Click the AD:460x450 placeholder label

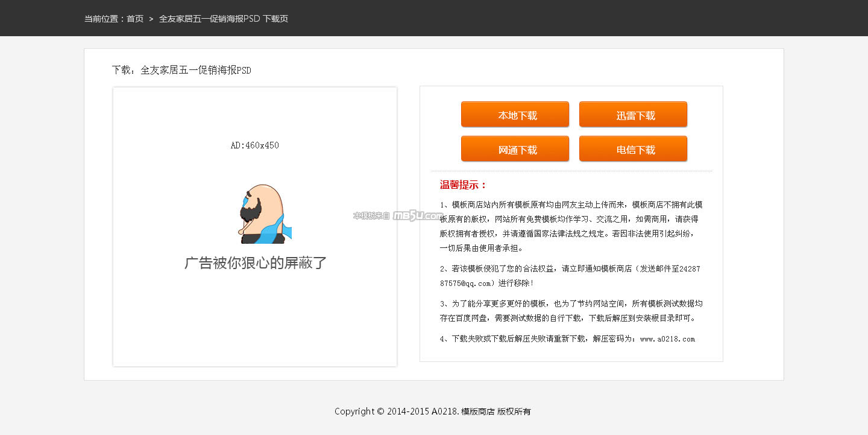coord(254,145)
